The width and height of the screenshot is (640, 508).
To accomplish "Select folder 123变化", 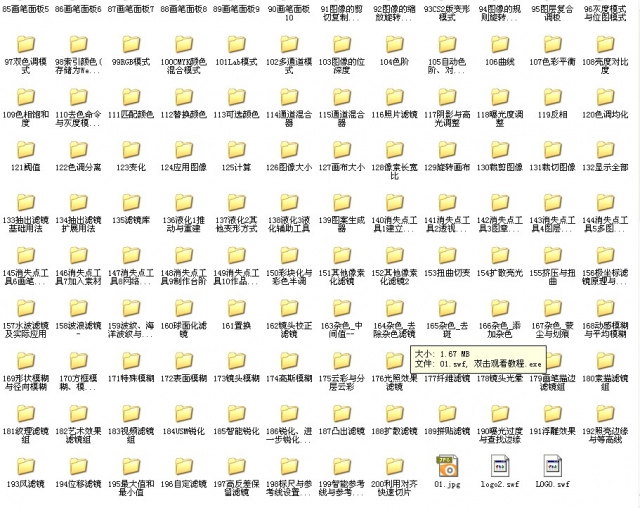I will (x=131, y=150).
